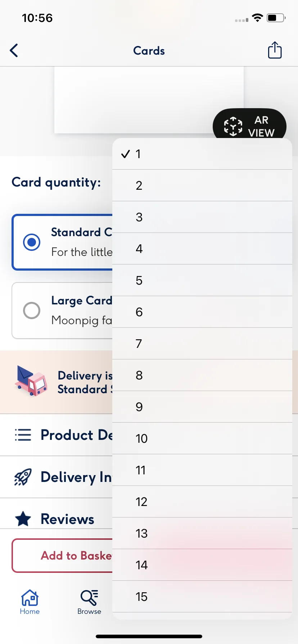Select quantity 10 from list
298x644 pixels.
coord(202,438)
